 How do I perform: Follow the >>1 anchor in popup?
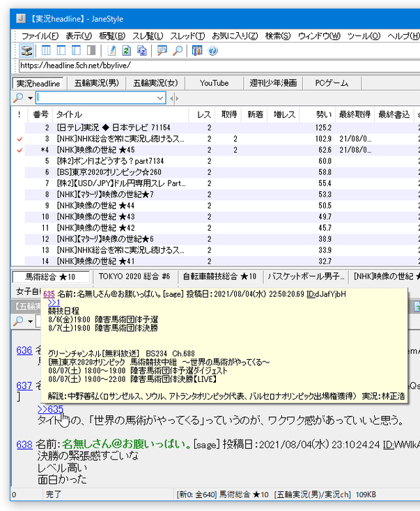(x=54, y=303)
